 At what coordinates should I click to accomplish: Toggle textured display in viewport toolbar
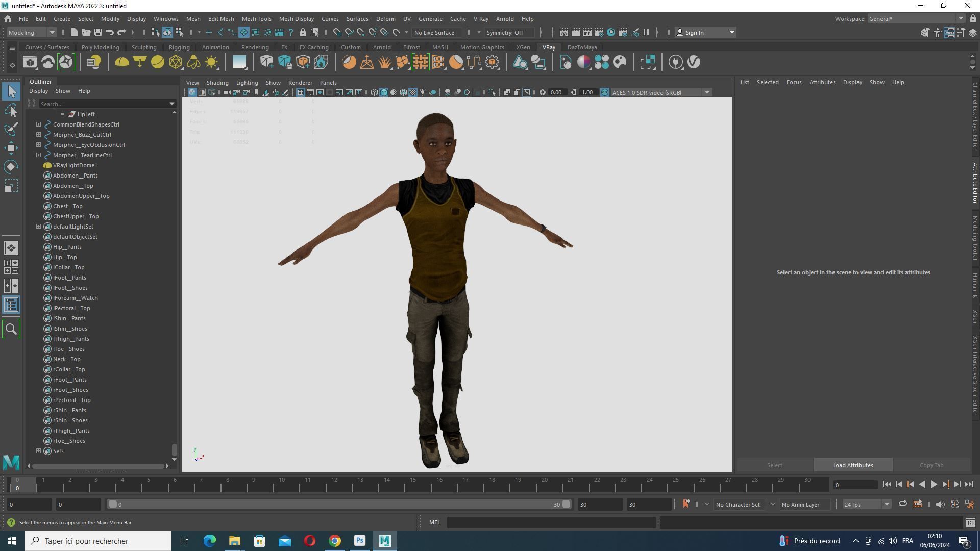(413, 92)
